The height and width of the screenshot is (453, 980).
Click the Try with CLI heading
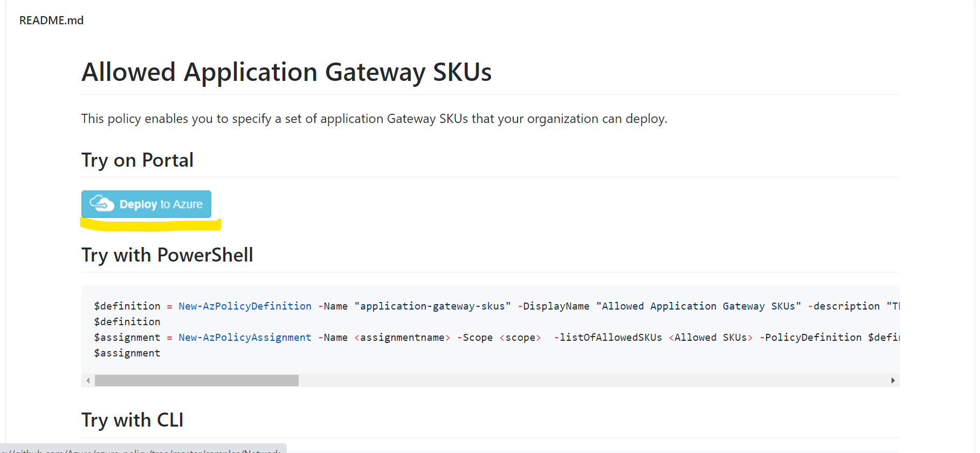point(133,420)
